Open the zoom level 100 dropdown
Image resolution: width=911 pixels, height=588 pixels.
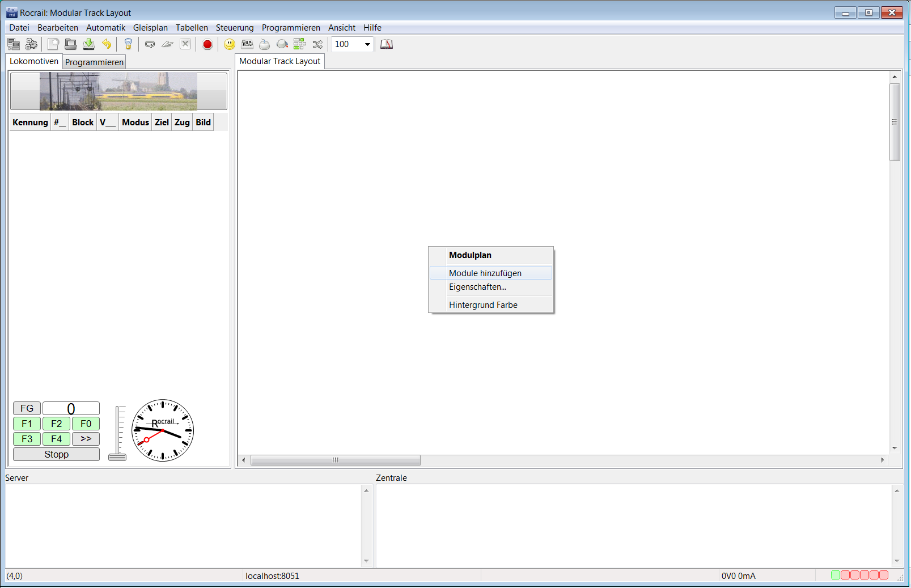coord(367,44)
